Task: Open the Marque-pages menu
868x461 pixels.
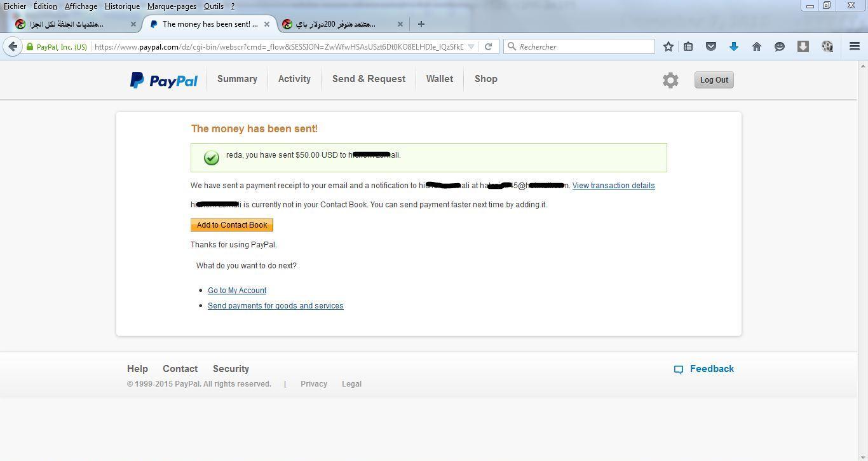Action: (x=172, y=6)
